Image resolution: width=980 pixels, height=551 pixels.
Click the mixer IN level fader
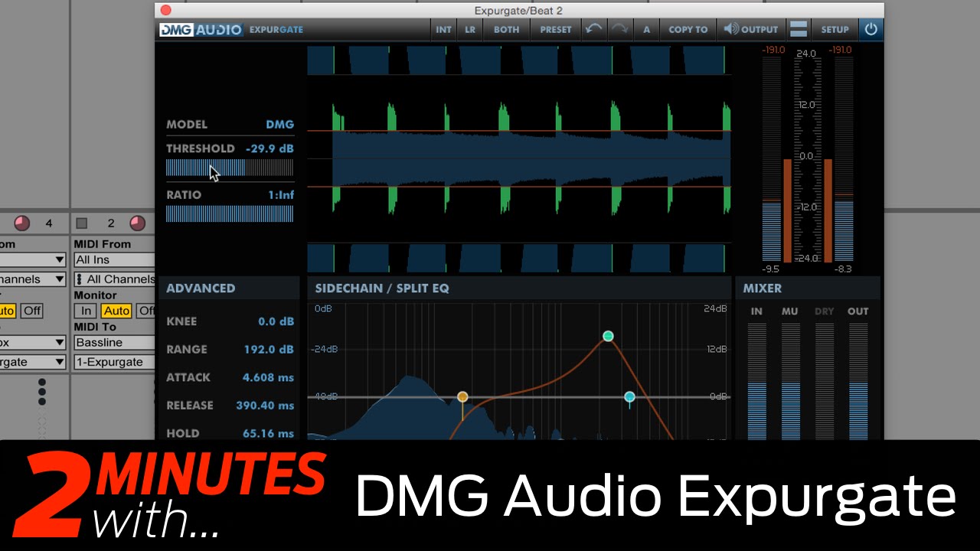756,381
